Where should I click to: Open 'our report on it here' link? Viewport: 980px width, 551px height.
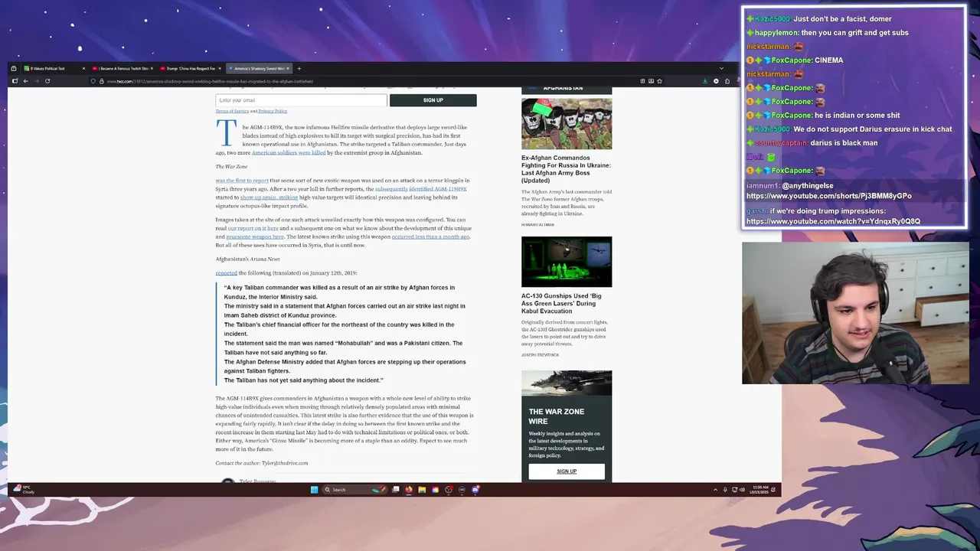[x=253, y=228]
